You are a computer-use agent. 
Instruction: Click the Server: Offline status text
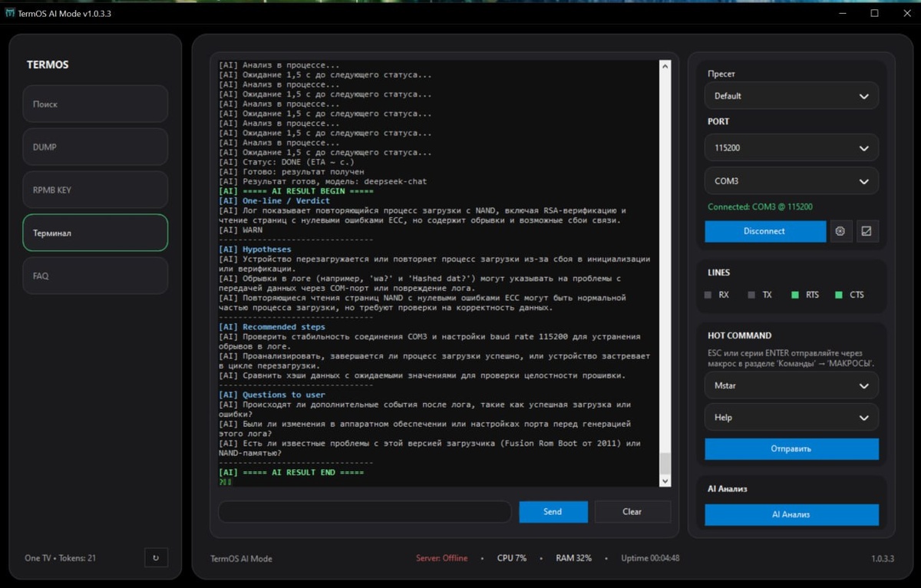click(x=441, y=558)
